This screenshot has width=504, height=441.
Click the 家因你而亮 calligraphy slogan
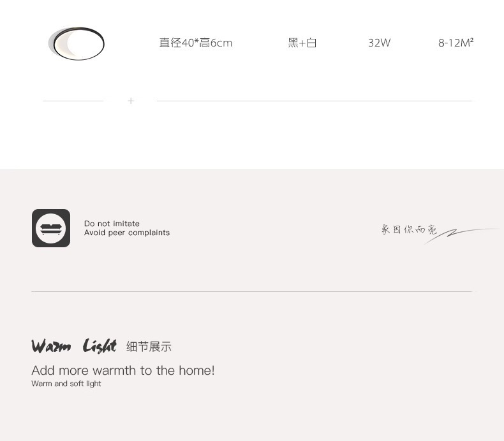coord(409,229)
